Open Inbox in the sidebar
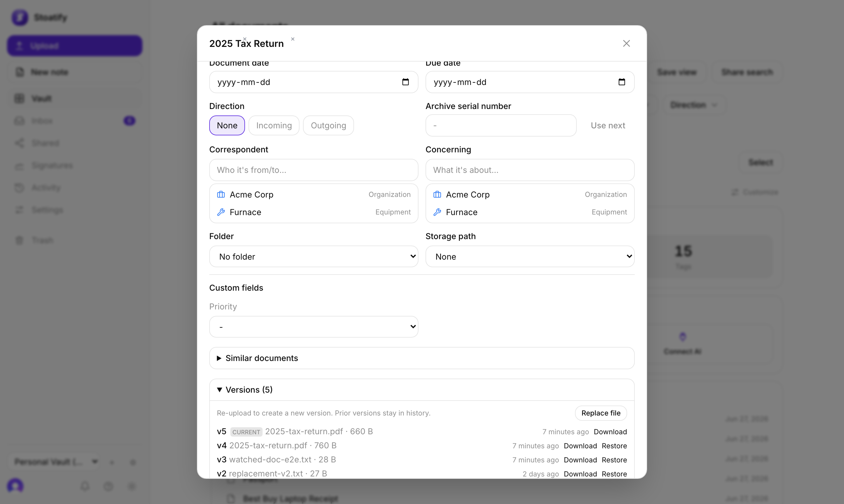This screenshot has width=844, height=504. 75,120
